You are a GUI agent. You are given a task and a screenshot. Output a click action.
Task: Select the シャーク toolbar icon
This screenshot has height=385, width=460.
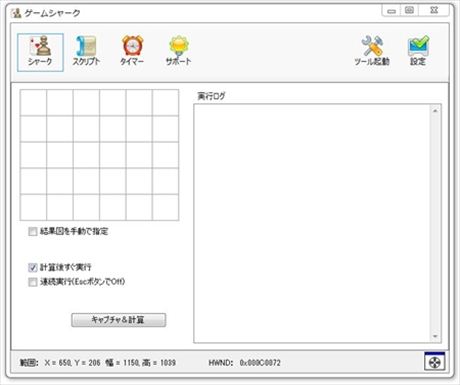pyautogui.click(x=40, y=52)
